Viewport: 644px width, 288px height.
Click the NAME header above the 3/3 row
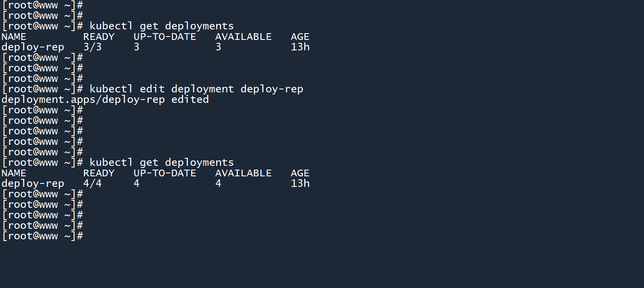[x=14, y=37]
